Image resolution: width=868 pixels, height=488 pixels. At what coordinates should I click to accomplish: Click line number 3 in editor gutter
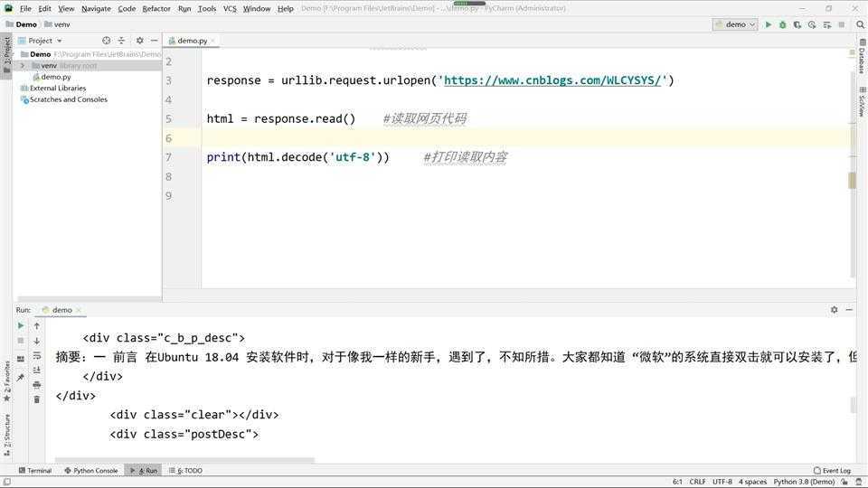pos(168,80)
